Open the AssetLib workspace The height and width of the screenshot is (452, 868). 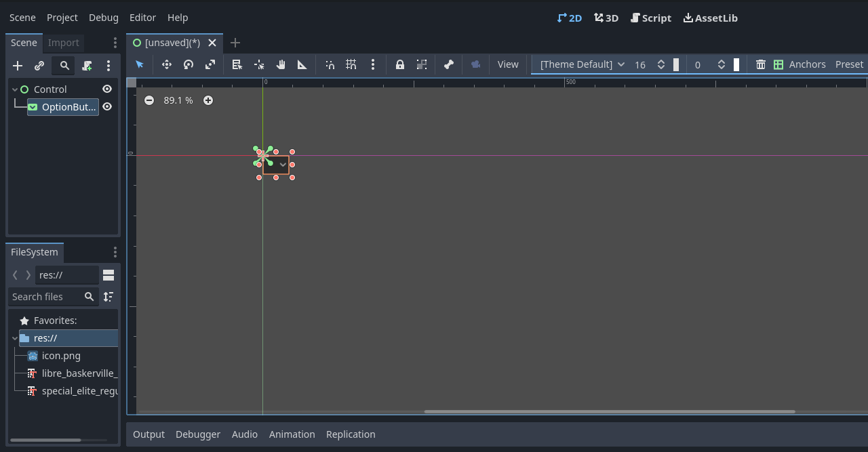tap(710, 18)
